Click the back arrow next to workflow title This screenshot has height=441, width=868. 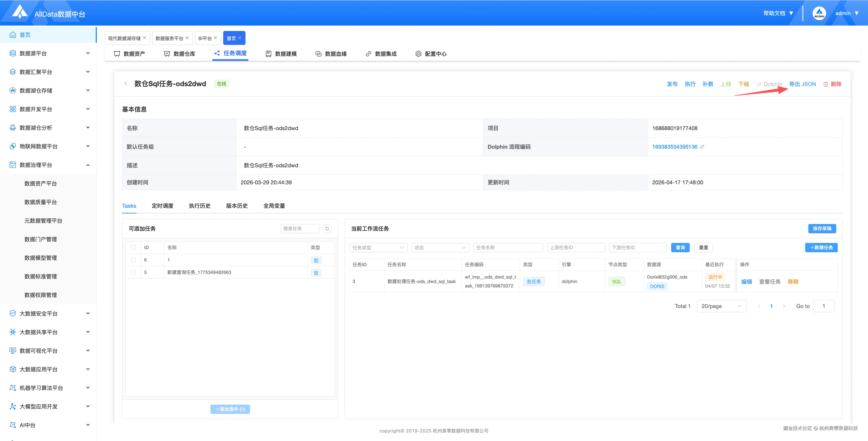click(x=126, y=84)
